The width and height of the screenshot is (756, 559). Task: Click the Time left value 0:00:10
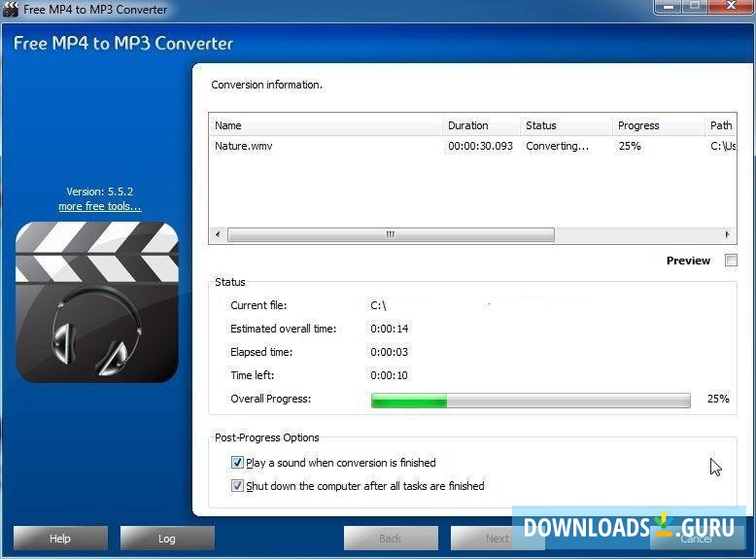389,375
